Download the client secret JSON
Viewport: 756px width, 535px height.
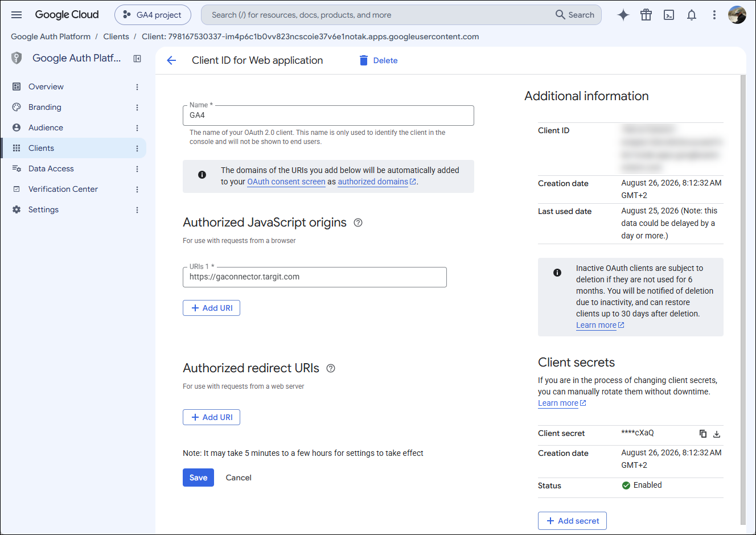click(717, 434)
